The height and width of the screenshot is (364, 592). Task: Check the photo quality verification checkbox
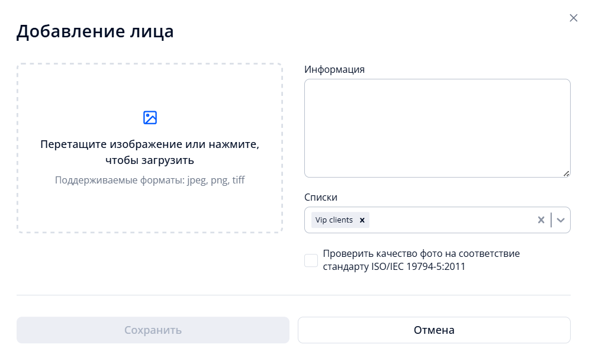pyautogui.click(x=311, y=260)
